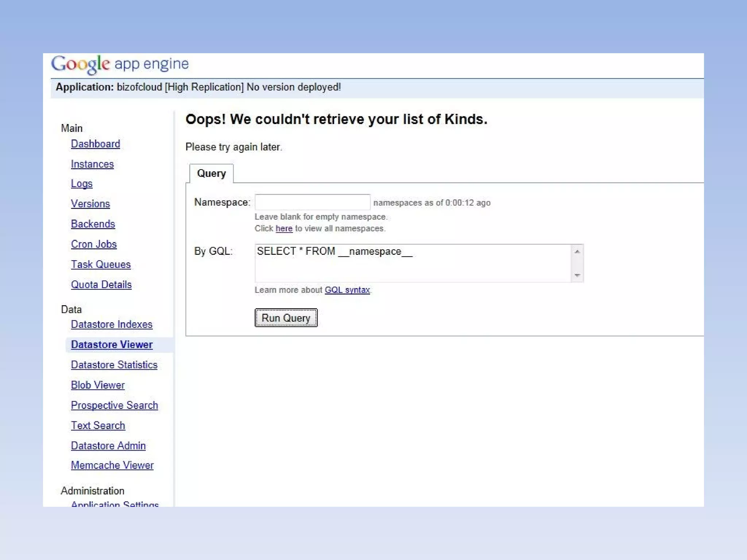The width and height of the screenshot is (747, 560).
Task: Open Task Queues from sidebar
Action: pos(101,265)
